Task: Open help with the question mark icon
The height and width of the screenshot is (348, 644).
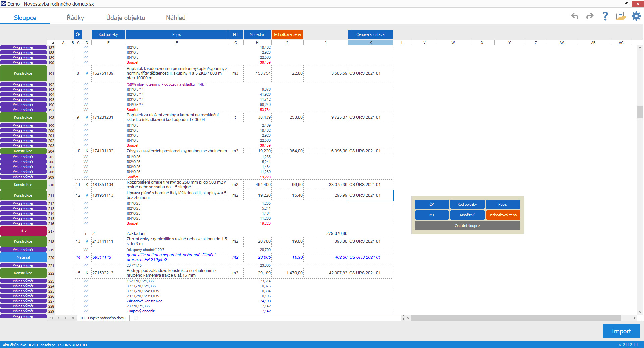Action: click(x=605, y=16)
